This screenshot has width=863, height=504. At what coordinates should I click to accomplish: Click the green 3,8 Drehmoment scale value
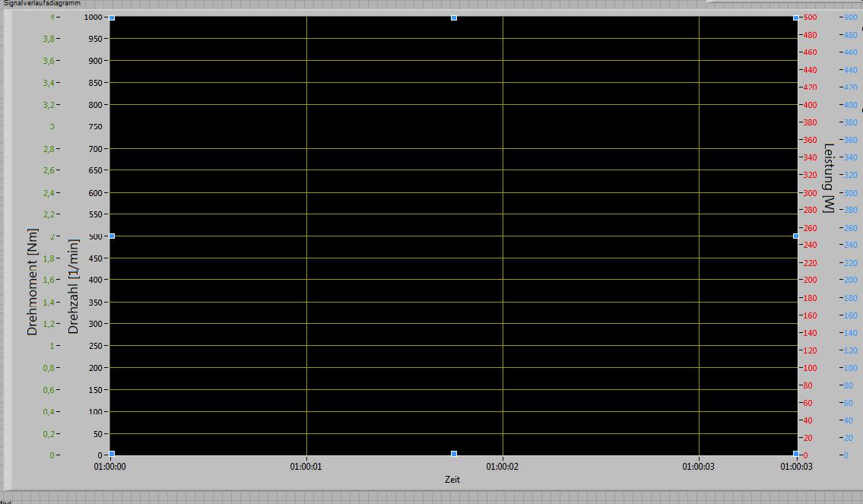point(49,39)
